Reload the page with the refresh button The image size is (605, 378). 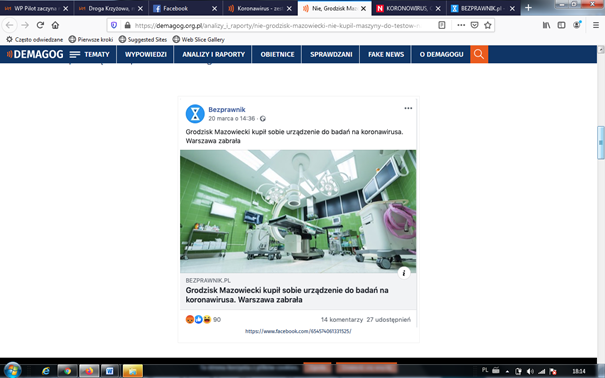click(40, 25)
